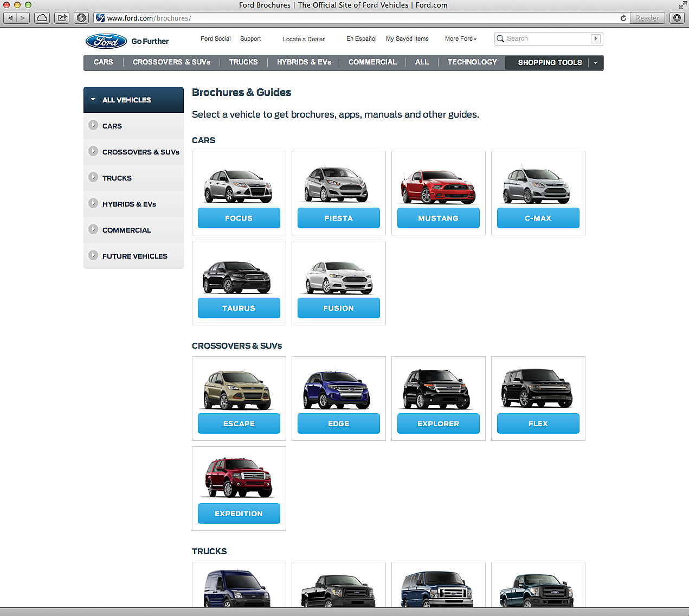This screenshot has height=616, width=689.
Task: Click the Share toolbar button
Action: click(62, 18)
